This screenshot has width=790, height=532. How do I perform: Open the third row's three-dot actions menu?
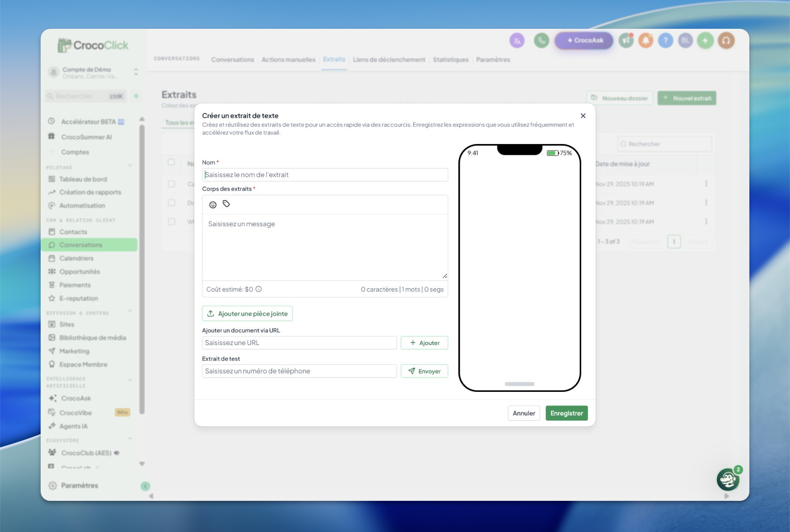pyautogui.click(x=706, y=221)
